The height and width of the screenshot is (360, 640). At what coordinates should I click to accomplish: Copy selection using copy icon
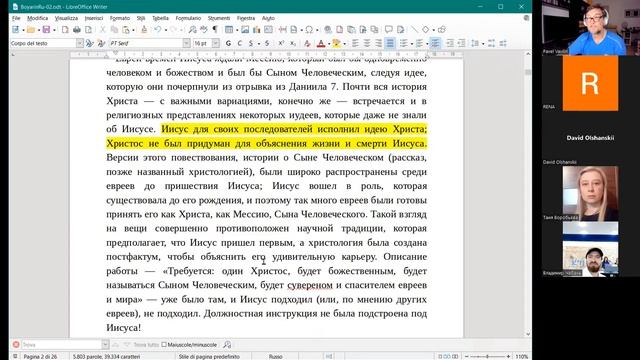114,30
